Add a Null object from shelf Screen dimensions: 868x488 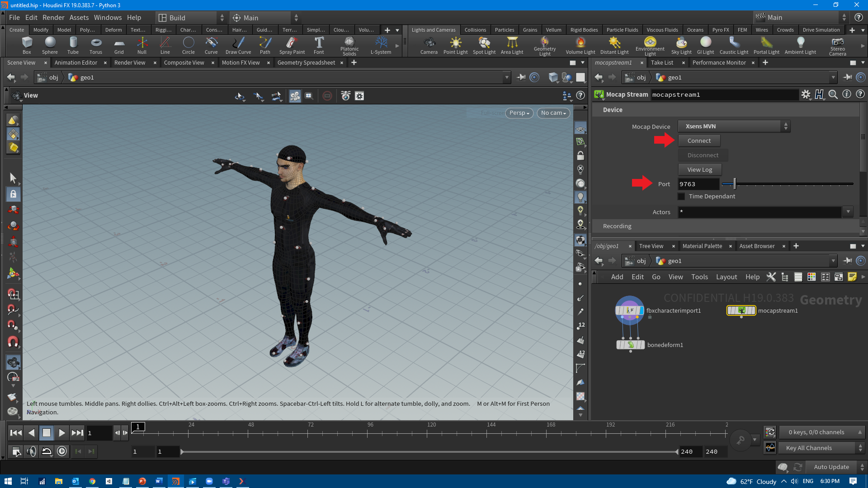click(142, 46)
